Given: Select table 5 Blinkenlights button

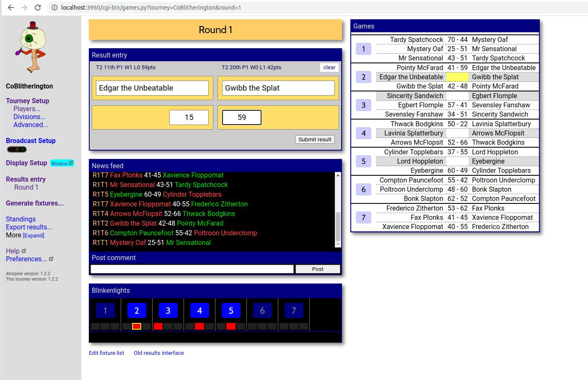Looking at the screenshot, I should click(x=231, y=311).
